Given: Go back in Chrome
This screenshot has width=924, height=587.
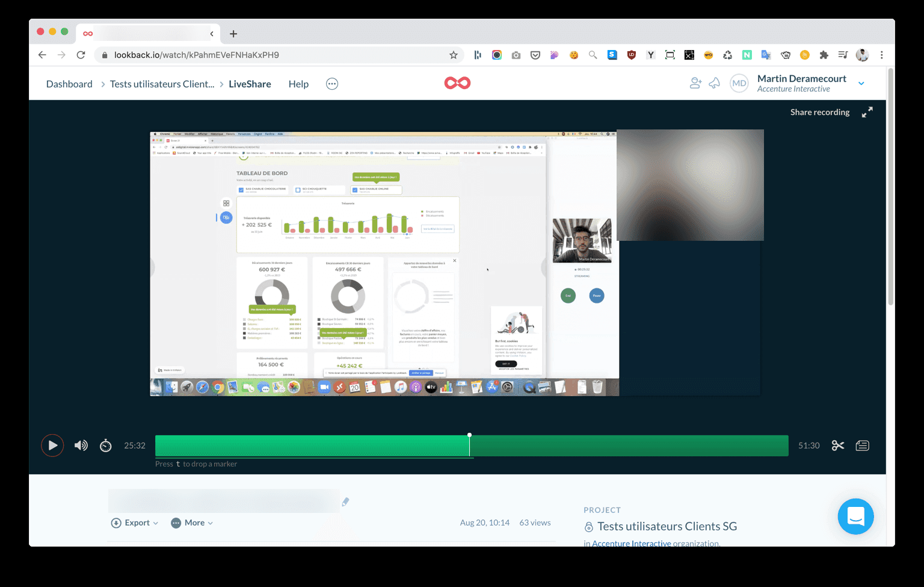Looking at the screenshot, I should click(x=42, y=55).
